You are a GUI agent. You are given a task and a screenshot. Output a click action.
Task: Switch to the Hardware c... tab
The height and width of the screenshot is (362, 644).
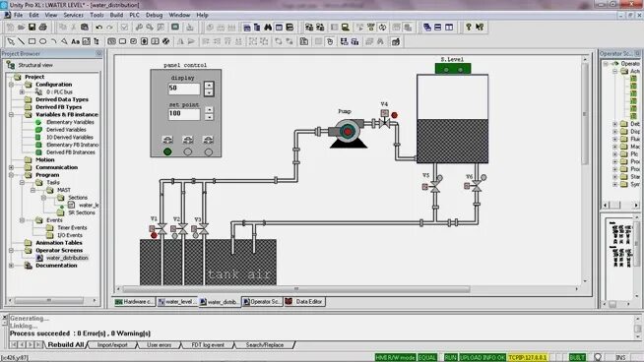(x=134, y=302)
